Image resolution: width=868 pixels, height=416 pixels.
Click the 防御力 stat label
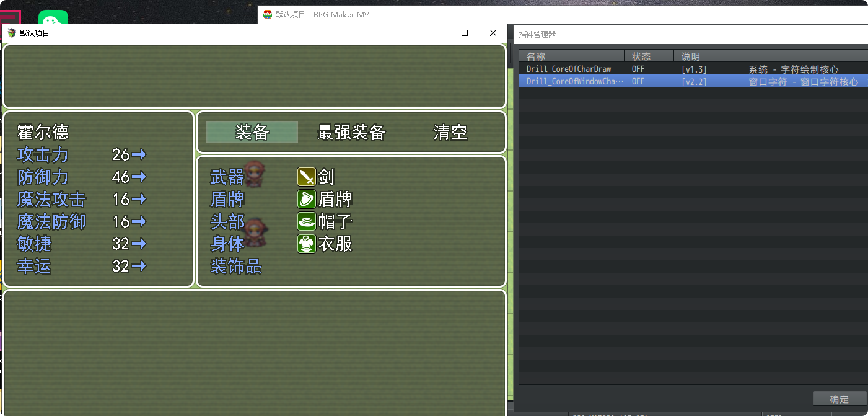(43, 177)
